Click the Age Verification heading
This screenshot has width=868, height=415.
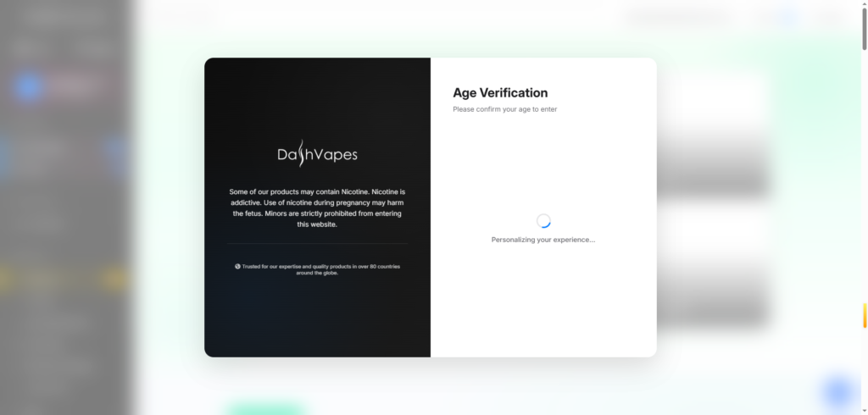500,93
